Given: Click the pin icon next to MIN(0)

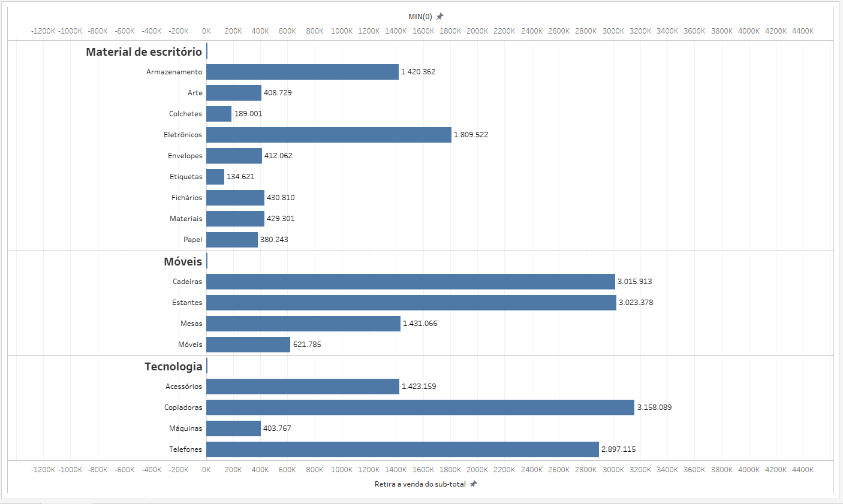Looking at the screenshot, I should tap(439, 16).
